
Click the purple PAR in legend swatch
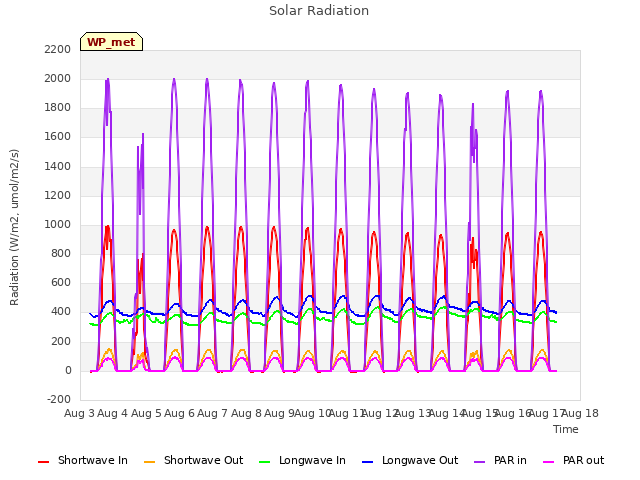(x=480, y=462)
